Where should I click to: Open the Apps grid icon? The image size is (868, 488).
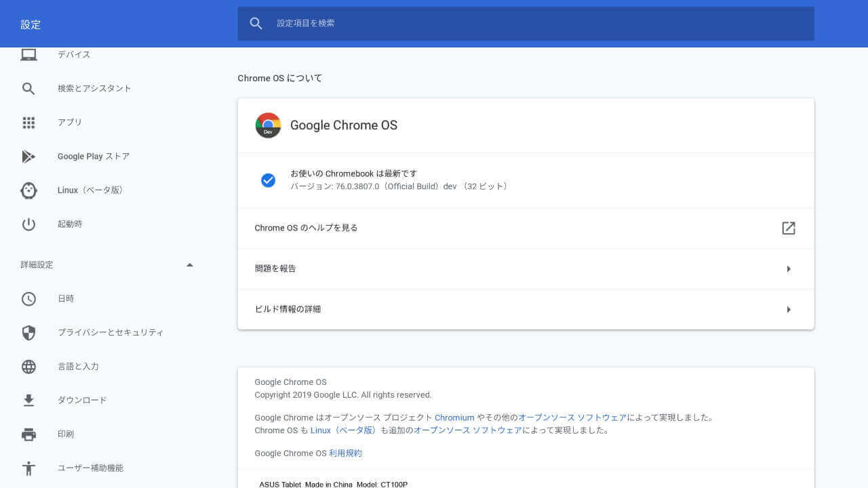point(28,123)
